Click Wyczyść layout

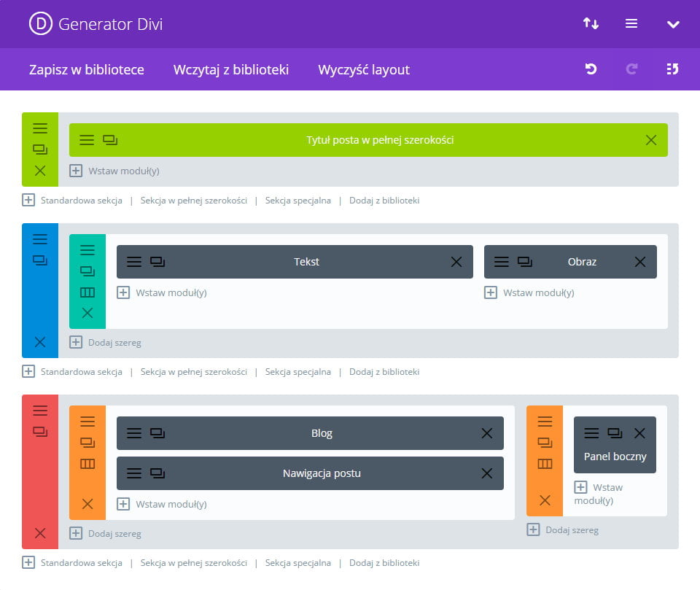[364, 70]
